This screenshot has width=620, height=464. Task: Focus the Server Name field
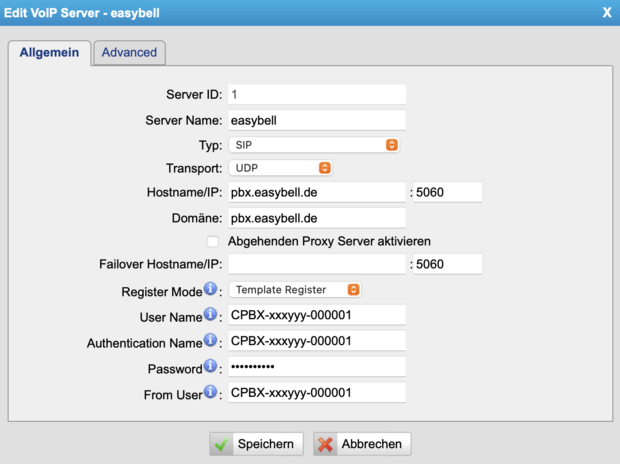[x=316, y=120]
